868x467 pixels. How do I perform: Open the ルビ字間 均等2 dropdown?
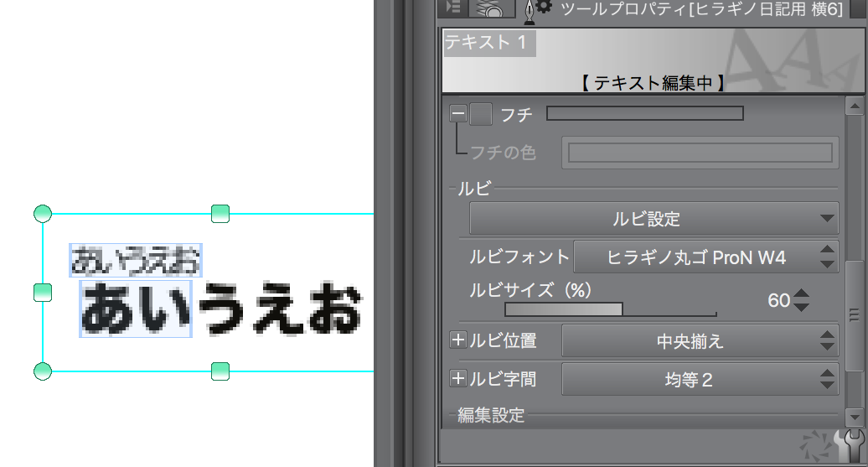(x=700, y=380)
